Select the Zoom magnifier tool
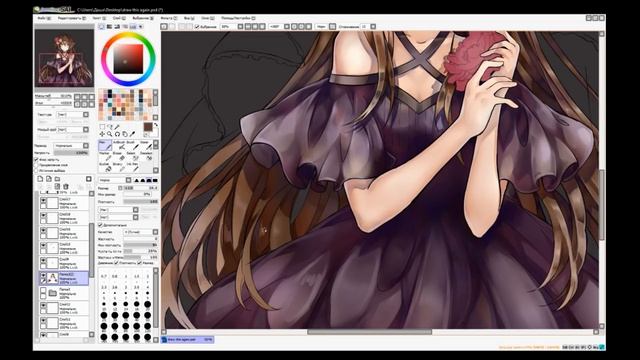Viewport: 640px width, 360px height. point(109,134)
